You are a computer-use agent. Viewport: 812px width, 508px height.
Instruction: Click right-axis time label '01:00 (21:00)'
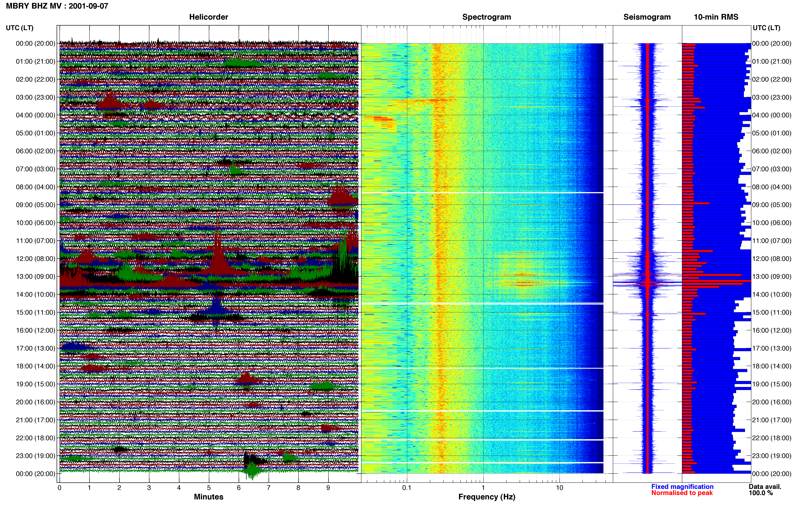[x=772, y=61]
